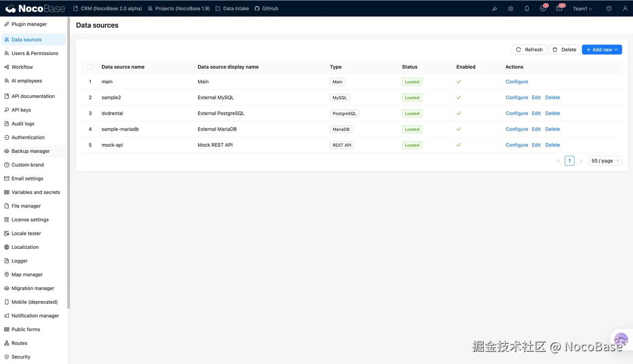Open Localization settings
The width and height of the screenshot is (633, 364).
pos(34,247)
